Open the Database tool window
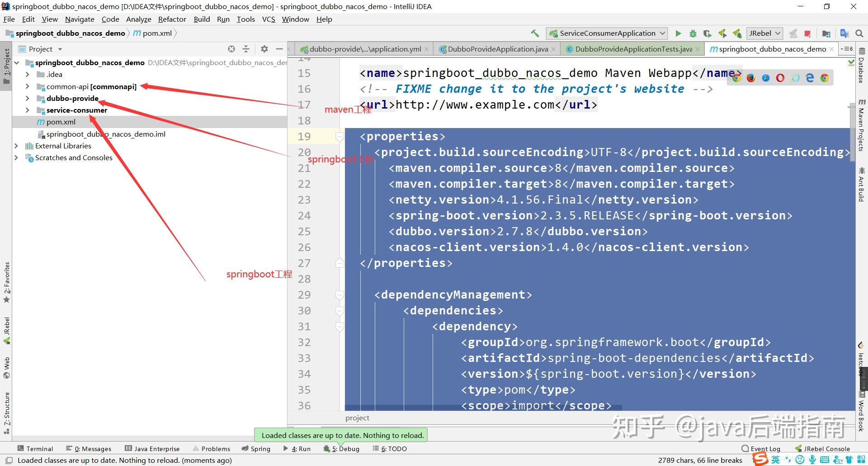The height and width of the screenshot is (466, 868). (x=862, y=66)
